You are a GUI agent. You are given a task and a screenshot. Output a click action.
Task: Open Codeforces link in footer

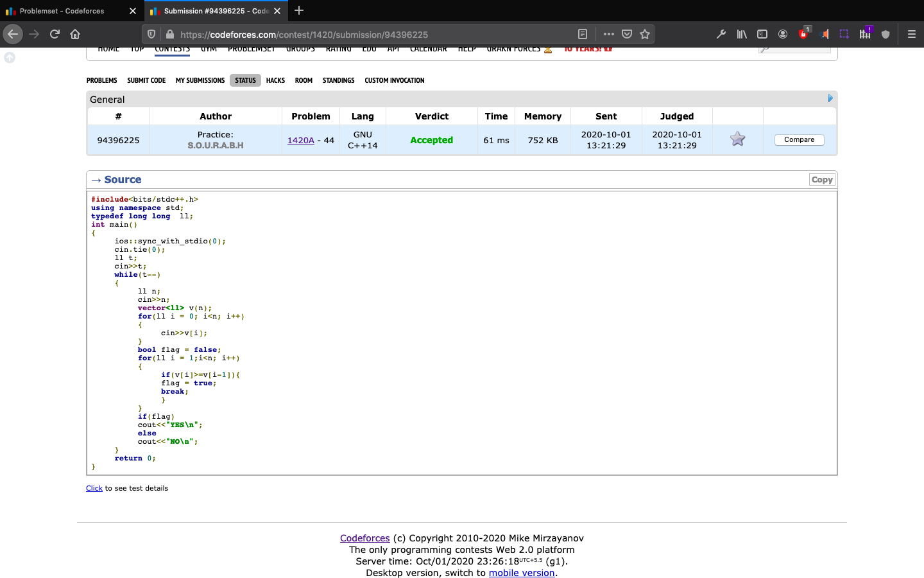point(365,538)
